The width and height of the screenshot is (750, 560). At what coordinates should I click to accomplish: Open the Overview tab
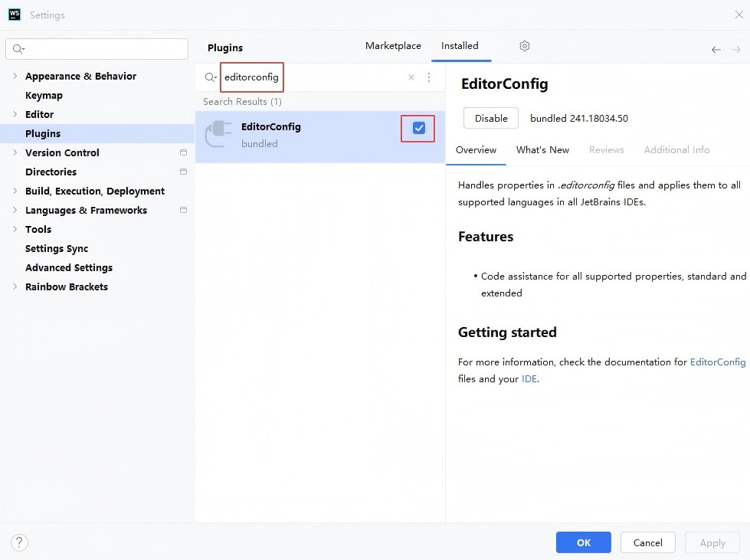point(476,150)
